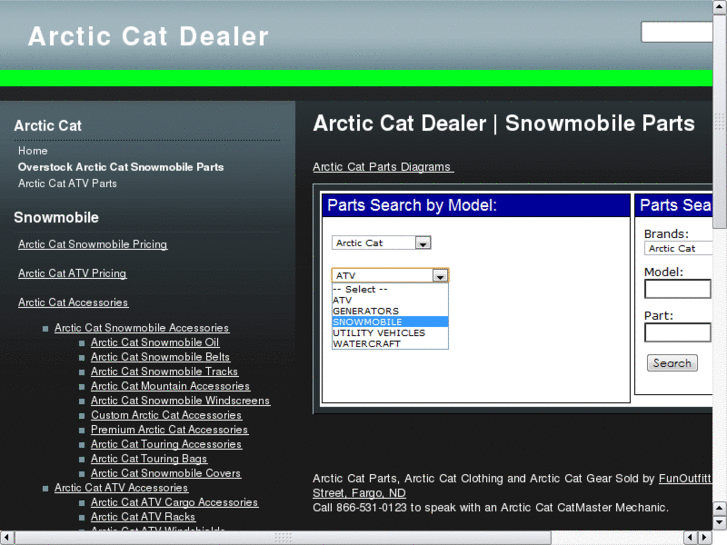Image resolution: width=727 pixels, height=545 pixels.
Task: Open Arctic Cat Touring Bags link
Action: (149, 459)
